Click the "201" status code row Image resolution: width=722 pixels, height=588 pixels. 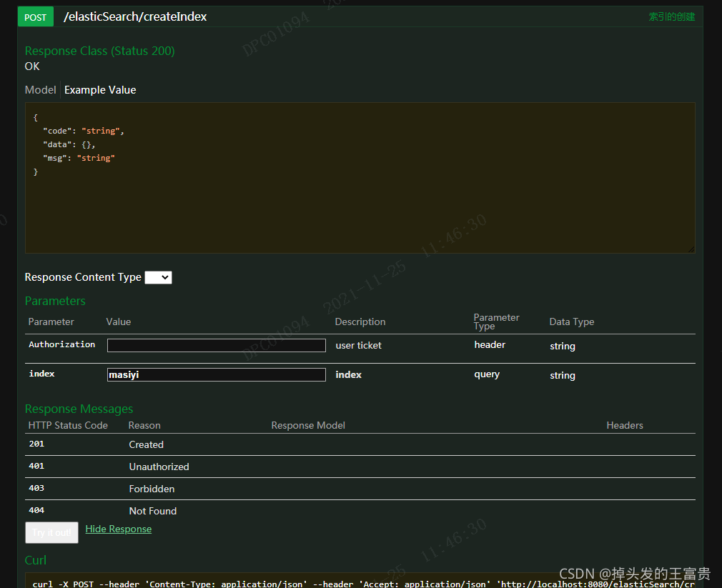click(x=360, y=444)
